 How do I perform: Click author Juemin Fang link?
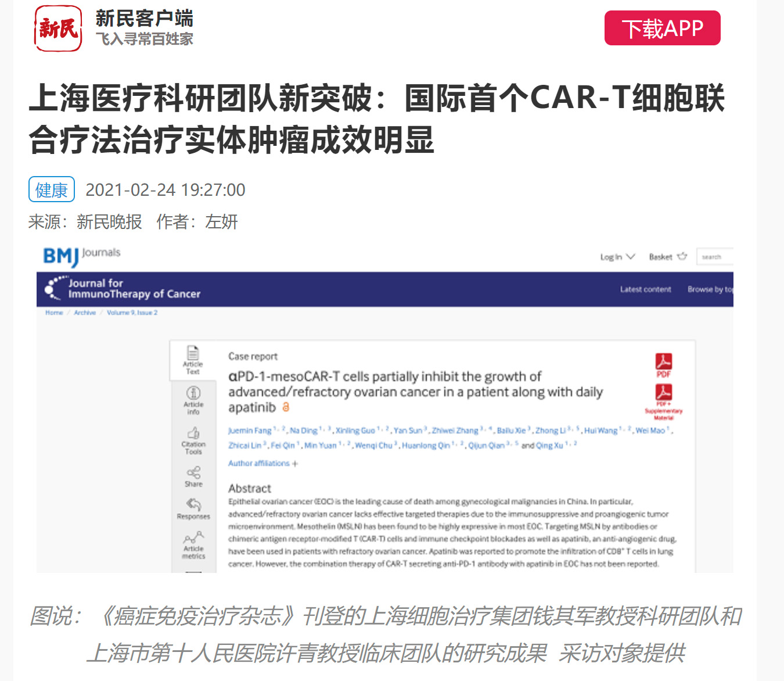(x=250, y=431)
